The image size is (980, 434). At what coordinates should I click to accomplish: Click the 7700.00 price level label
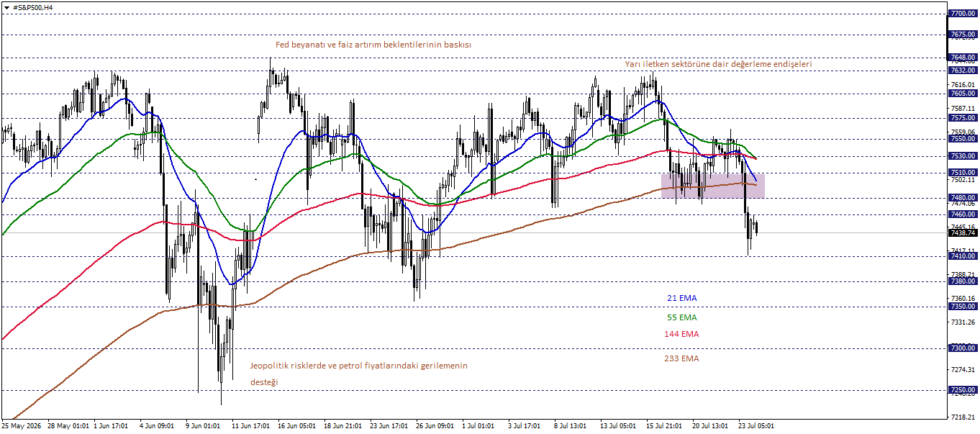pyautogui.click(x=963, y=14)
